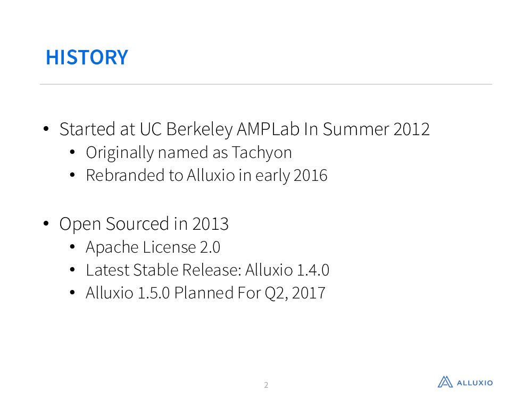Click the bullet dot before 'Apache License'
This screenshot has width=532, height=399.
(x=73, y=247)
